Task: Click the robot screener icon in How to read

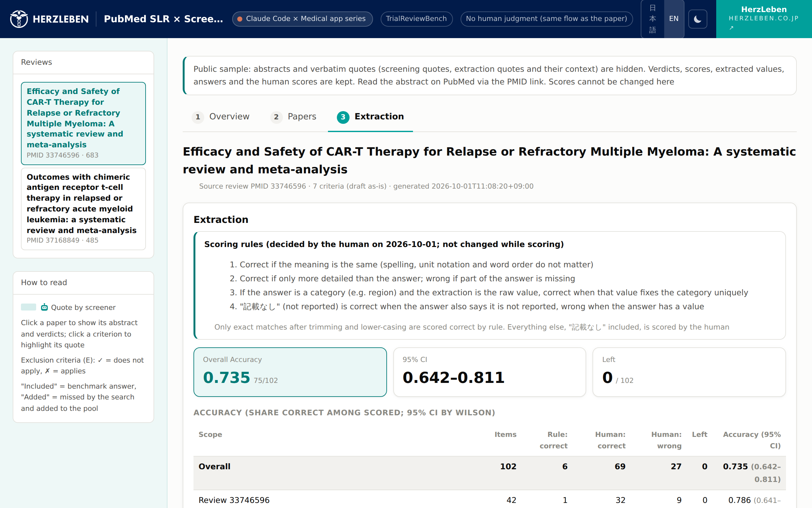Action: coord(44,307)
